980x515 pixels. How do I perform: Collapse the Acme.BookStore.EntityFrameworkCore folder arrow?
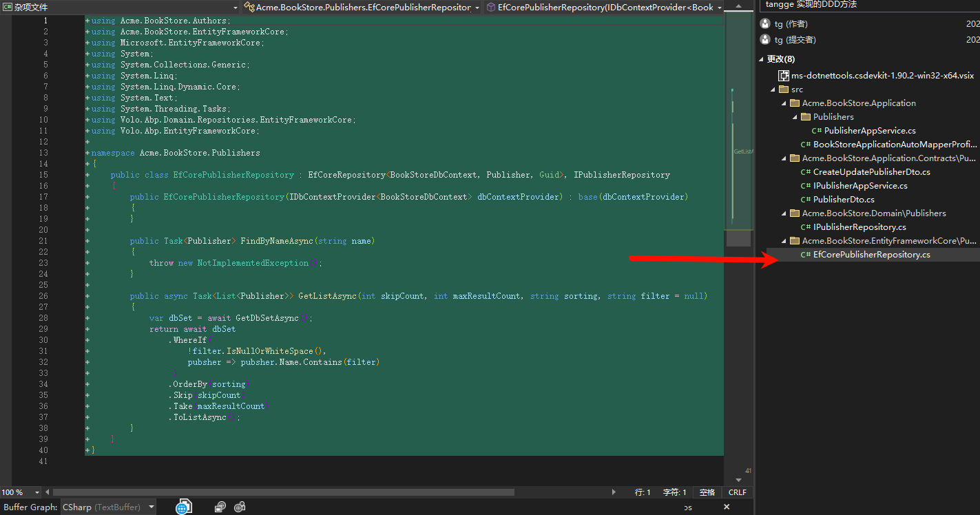[x=784, y=241]
